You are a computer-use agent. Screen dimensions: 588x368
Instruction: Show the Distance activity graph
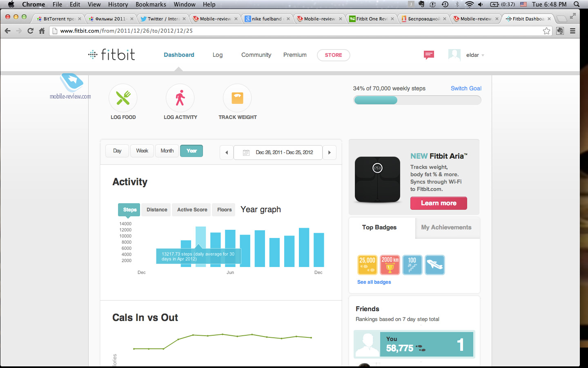[x=157, y=210]
